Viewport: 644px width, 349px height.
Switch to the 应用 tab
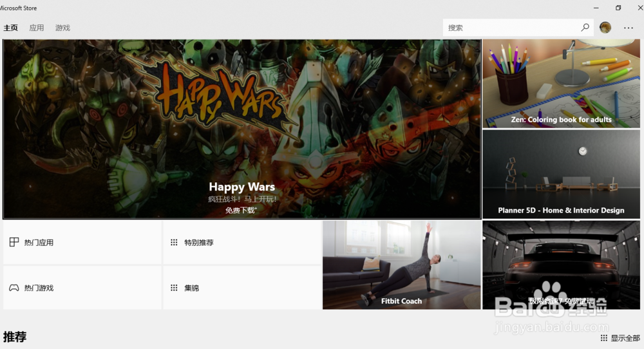(x=37, y=28)
